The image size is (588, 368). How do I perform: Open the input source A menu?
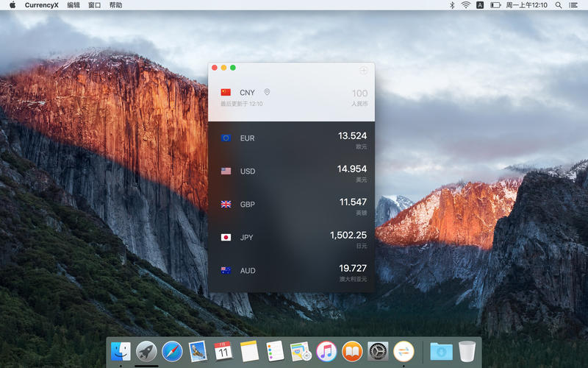[x=480, y=5]
